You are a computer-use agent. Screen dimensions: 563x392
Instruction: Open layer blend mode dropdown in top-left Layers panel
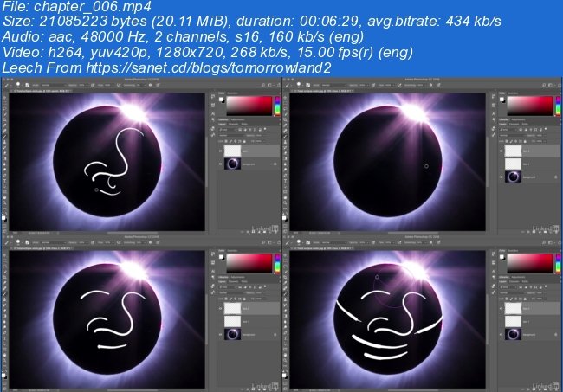click(231, 135)
